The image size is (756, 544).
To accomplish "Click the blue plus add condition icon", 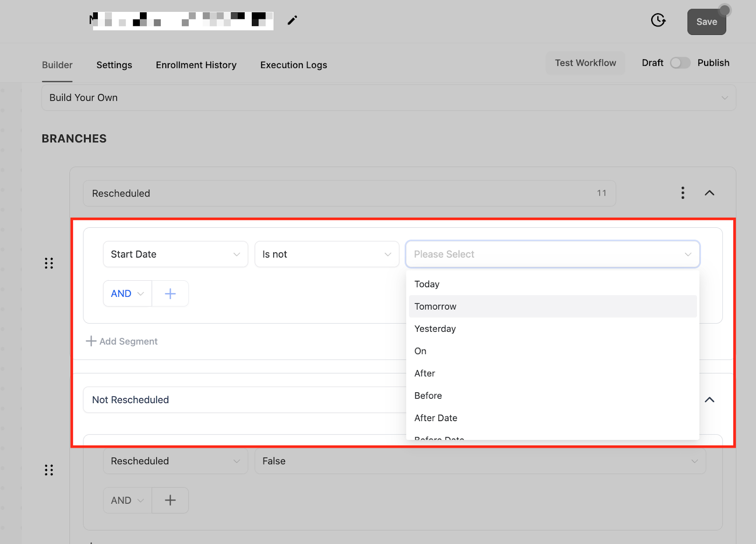I will coord(170,294).
